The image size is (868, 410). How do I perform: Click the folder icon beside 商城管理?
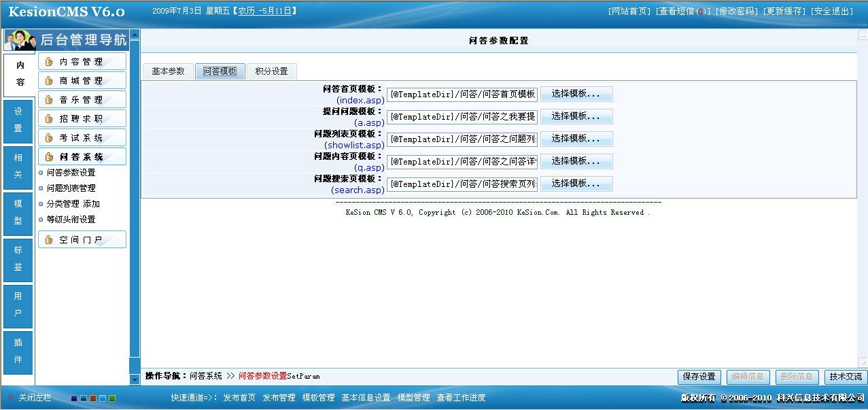coord(50,79)
